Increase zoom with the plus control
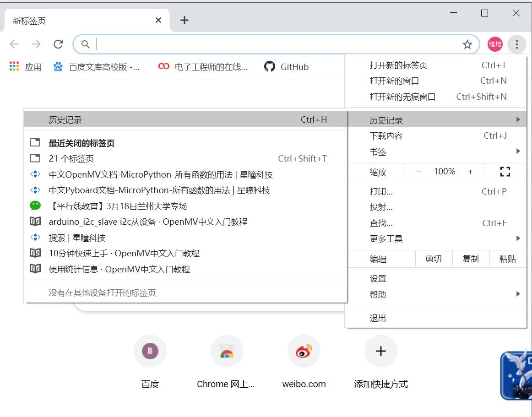532x417 pixels. point(470,172)
